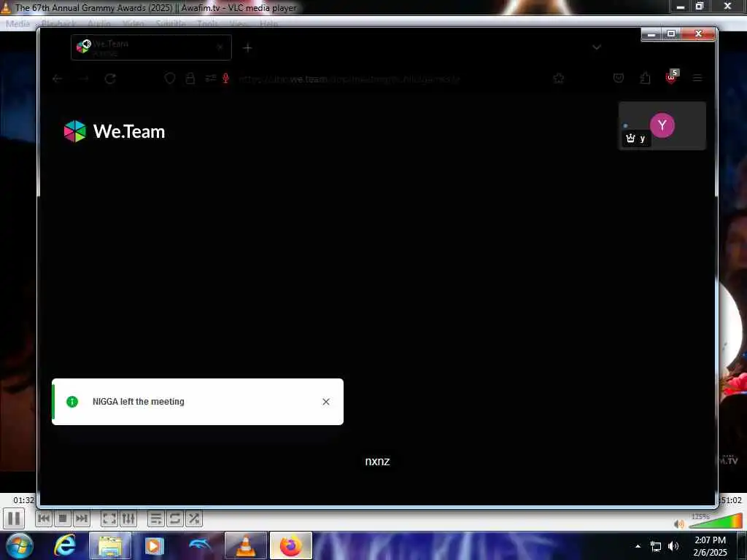Open the VLC Tools menu
747x560 pixels.
[207, 23]
